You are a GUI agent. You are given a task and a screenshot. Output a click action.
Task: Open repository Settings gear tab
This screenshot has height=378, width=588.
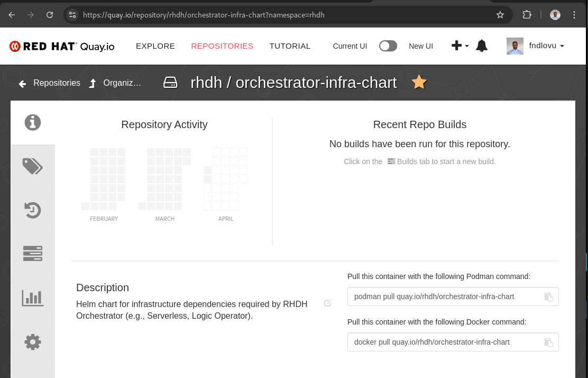(x=33, y=342)
